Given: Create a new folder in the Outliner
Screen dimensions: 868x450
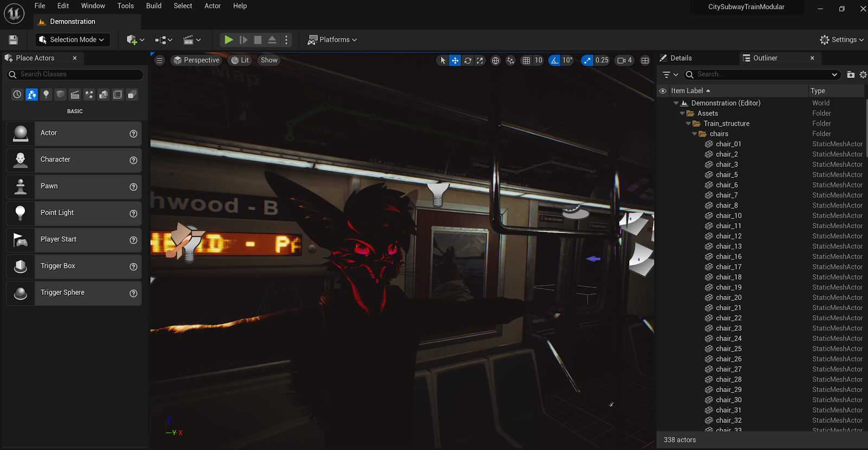Looking at the screenshot, I should point(851,74).
